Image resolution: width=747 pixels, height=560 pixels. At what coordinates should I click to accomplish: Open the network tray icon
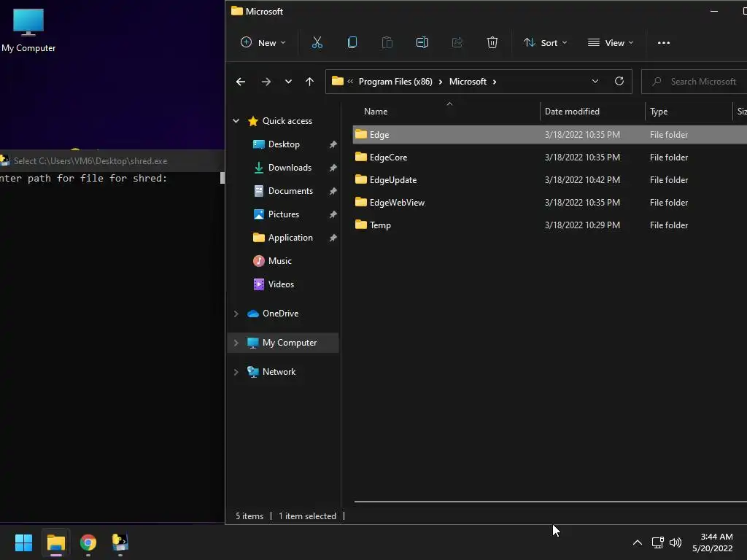click(657, 542)
